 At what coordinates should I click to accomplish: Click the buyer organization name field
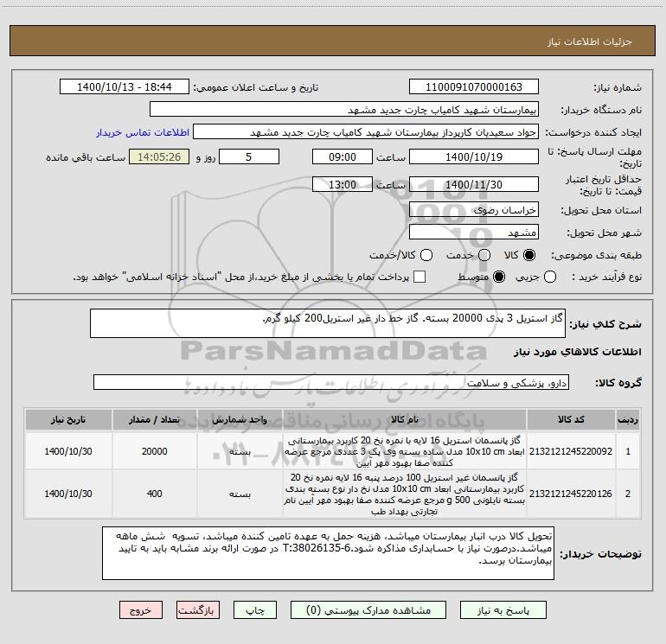click(x=344, y=110)
